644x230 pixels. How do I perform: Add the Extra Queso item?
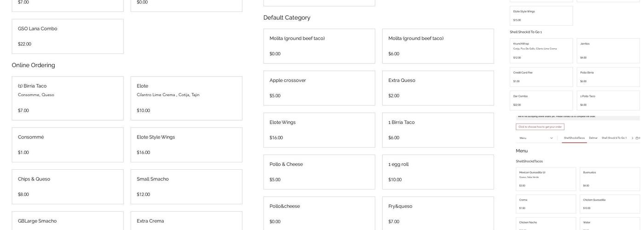pyautogui.click(x=438, y=88)
